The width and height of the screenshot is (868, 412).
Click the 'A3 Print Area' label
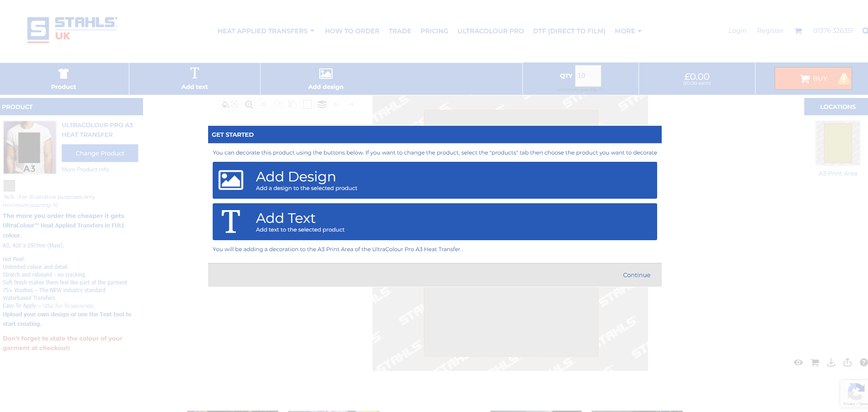[x=837, y=173]
